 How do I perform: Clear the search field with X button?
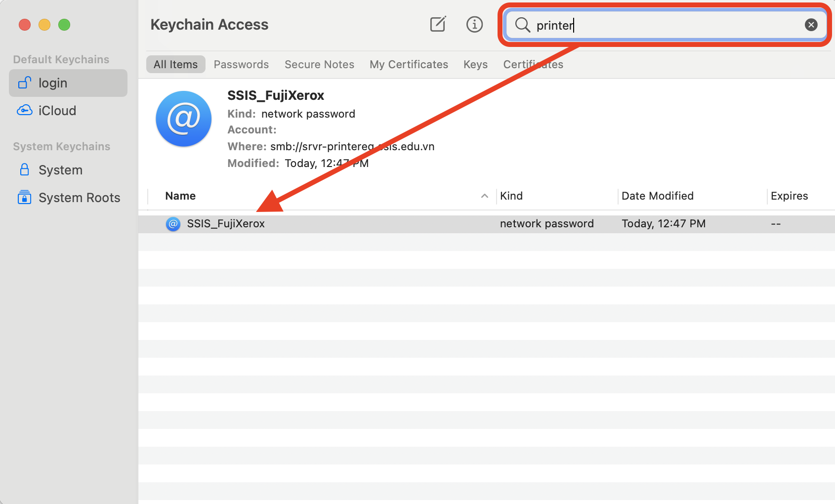click(x=811, y=25)
